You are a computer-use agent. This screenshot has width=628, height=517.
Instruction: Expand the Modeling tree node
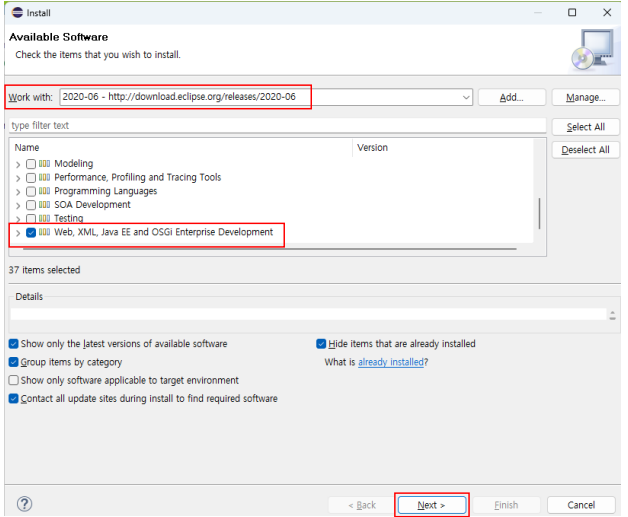tap(18, 164)
